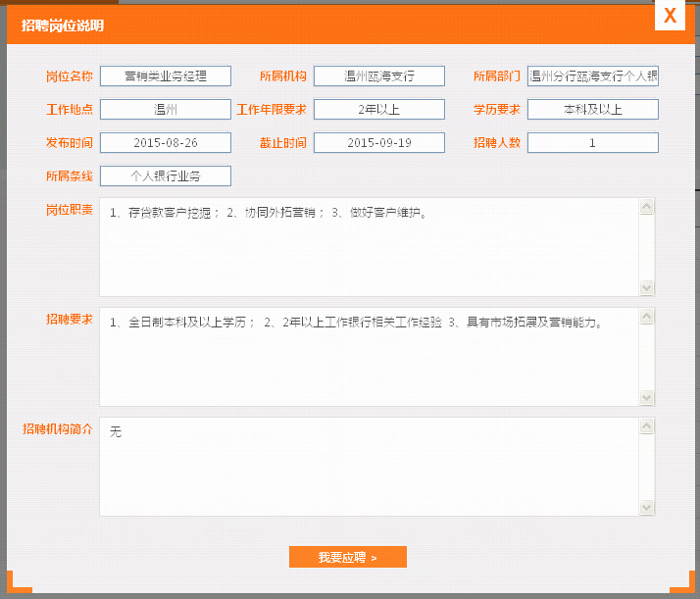Select the 工作年限要求 field with 2年以上

coord(378,110)
